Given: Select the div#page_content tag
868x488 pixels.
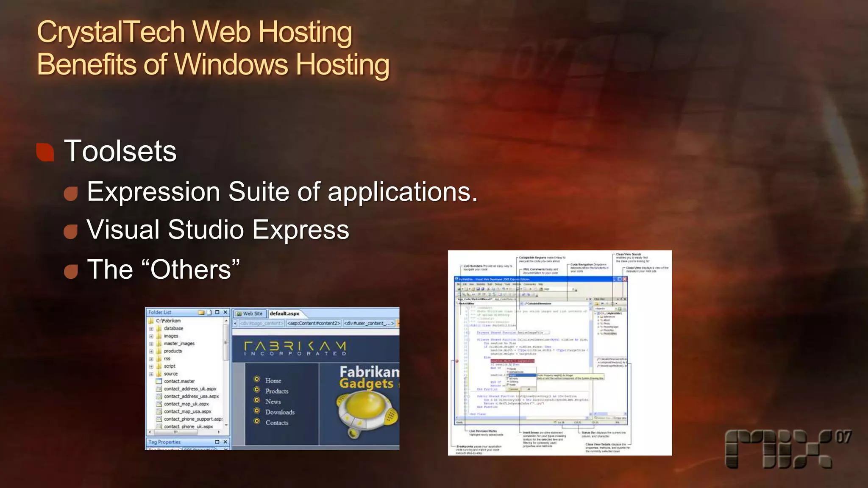Looking at the screenshot, I should (261, 323).
